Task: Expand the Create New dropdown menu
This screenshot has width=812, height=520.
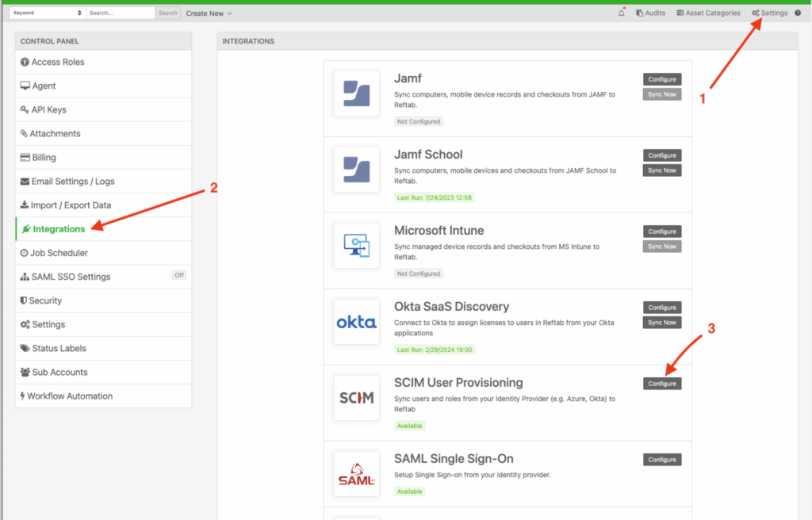Action: (x=209, y=13)
